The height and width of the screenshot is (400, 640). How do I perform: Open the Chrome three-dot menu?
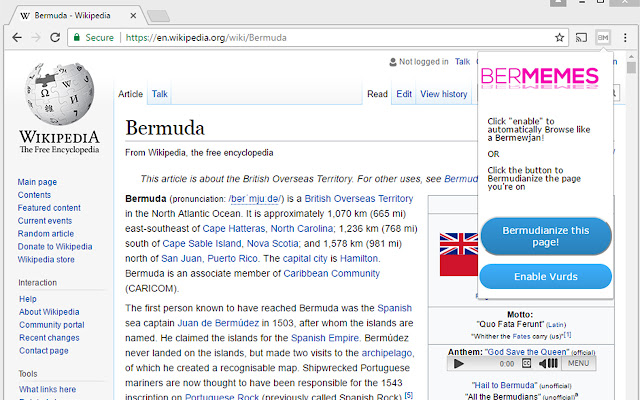tap(625, 38)
